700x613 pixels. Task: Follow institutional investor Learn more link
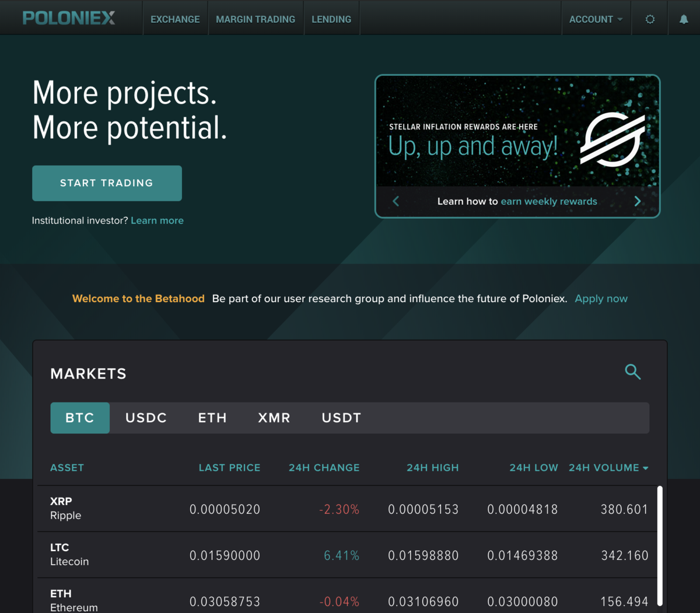pyautogui.click(x=157, y=220)
